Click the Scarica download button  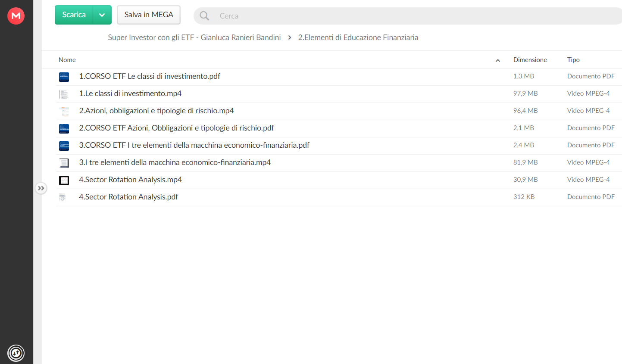(x=74, y=15)
